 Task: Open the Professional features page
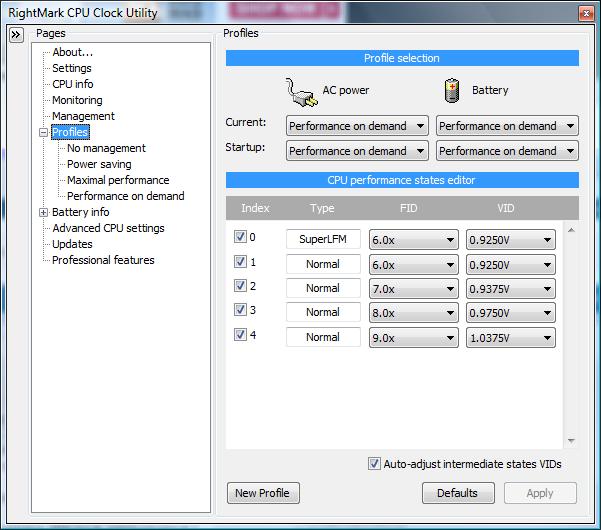tap(103, 260)
